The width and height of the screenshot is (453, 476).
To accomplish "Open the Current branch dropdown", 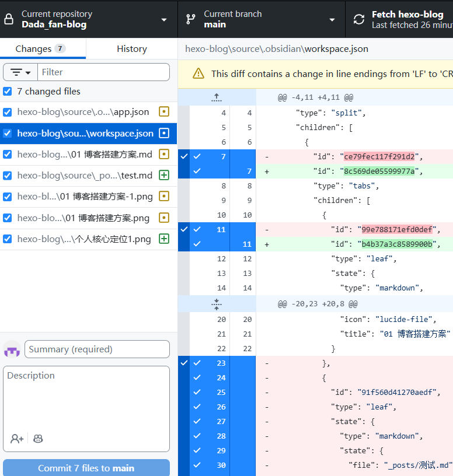I will (261, 19).
